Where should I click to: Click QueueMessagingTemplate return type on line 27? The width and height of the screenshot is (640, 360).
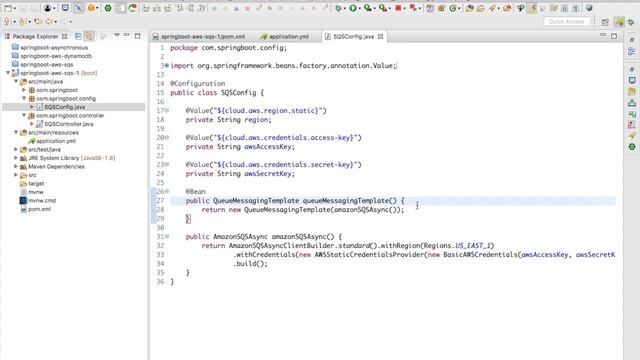point(256,200)
